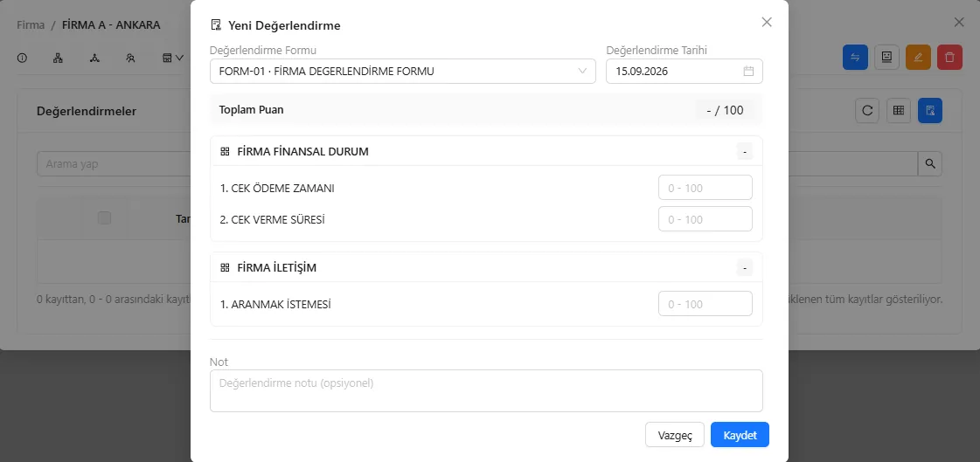This screenshot has height=462, width=980.
Task: Close the Yeni Değerlendirme dialog
Action: tap(767, 23)
